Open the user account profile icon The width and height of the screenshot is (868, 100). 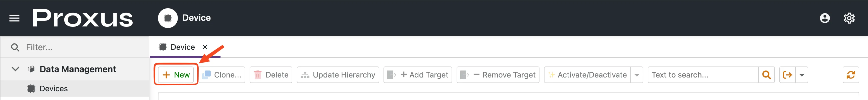tap(825, 18)
